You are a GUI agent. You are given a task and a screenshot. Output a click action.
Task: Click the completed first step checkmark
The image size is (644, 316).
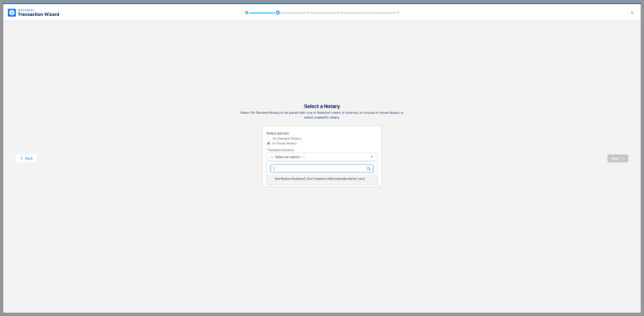pos(247,13)
